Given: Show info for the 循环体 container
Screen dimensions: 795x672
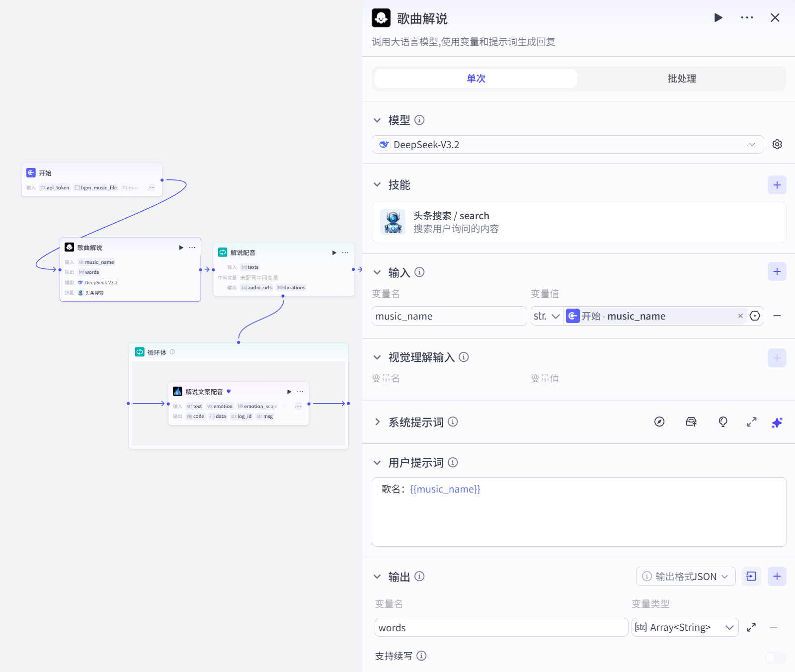Looking at the screenshot, I should point(172,352).
